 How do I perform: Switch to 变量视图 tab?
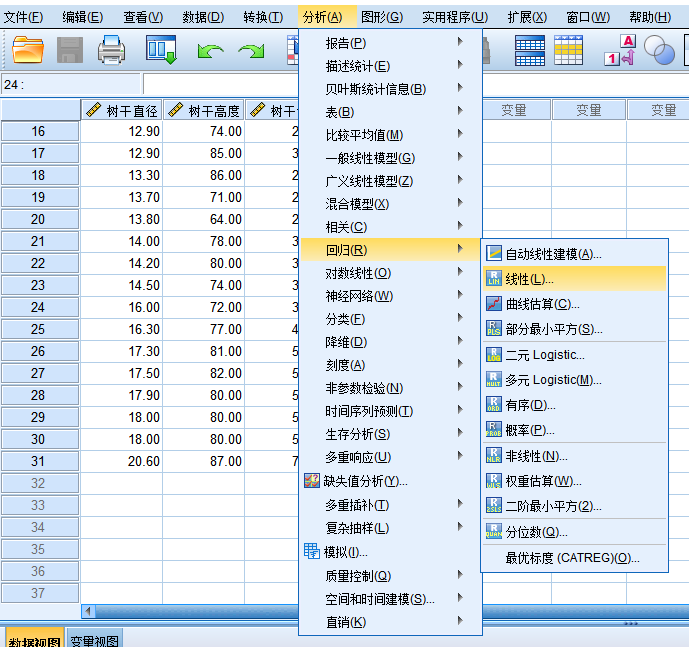[94, 640]
